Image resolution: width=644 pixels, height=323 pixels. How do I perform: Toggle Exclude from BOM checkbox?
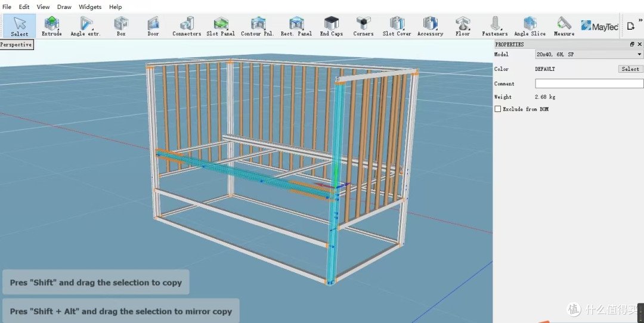(498, 109)
